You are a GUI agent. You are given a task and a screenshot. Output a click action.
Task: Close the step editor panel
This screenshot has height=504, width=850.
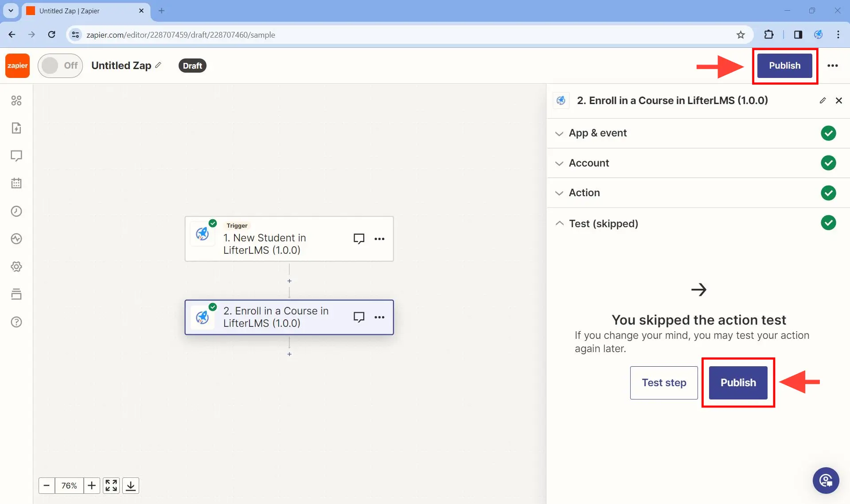838,101
